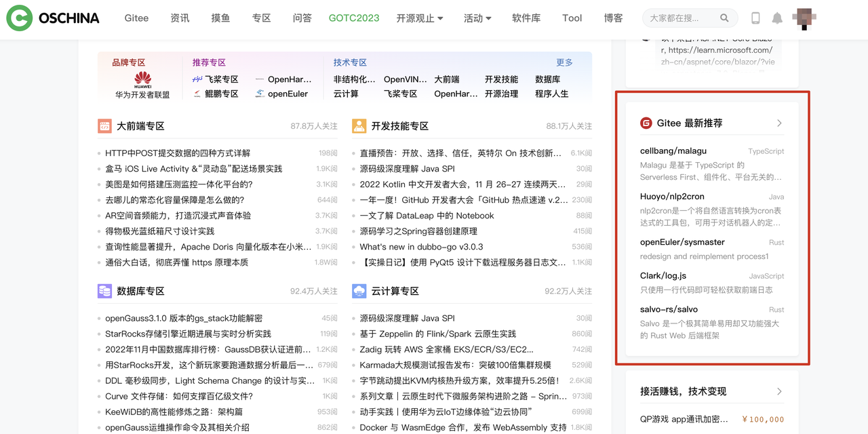This screenshot has height=434, width=868.
Task: Open article Zadig 玩转 AWS 全家桶 EKS/ECR/S3/EC2...
Action: coord(446,349)
